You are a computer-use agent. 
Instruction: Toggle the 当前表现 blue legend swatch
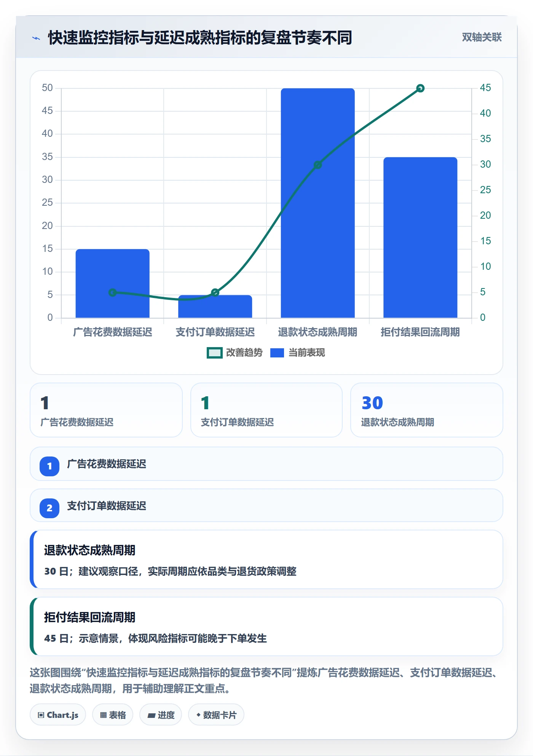pyautogui.click(x=277, y=353)
